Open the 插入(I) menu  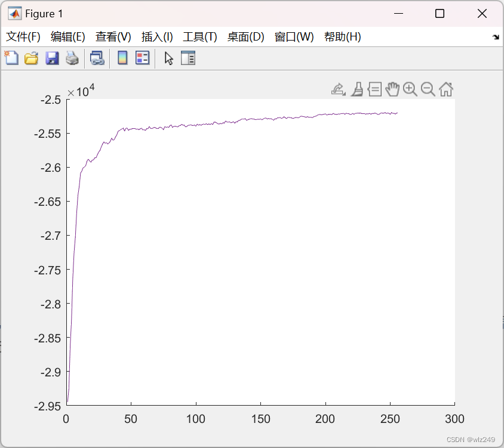tap(157, 36)
